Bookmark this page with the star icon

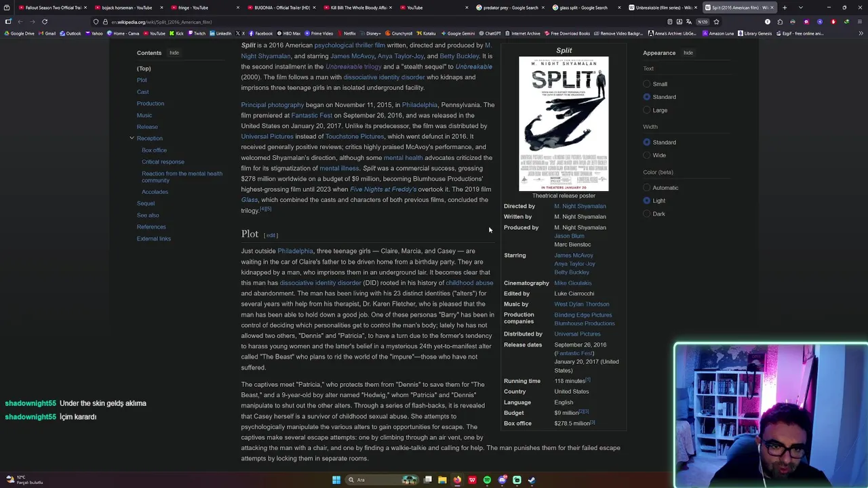pos(716,22)
